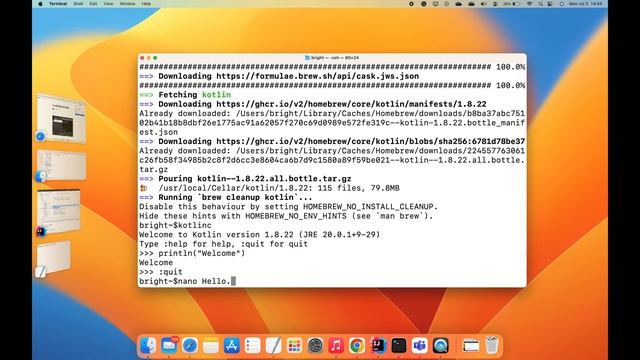Open Google Chrome from the Dock

coord(357,346)
